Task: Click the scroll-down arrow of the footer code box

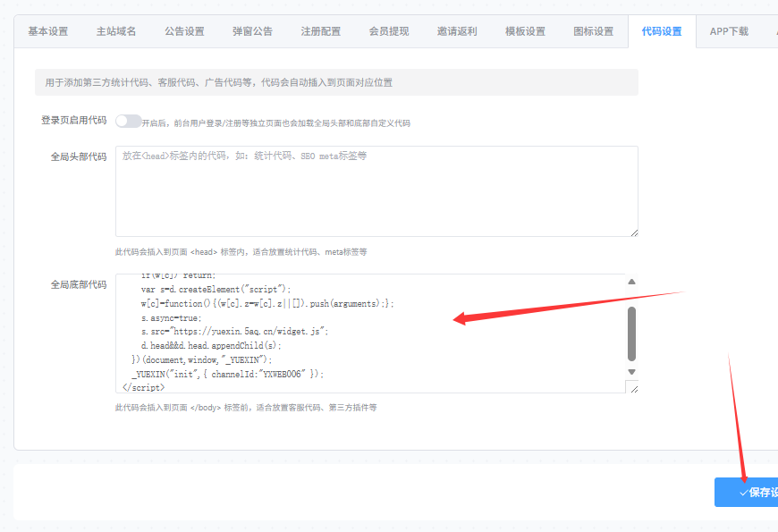Action: pyautogui.click(x=631, y=372)
